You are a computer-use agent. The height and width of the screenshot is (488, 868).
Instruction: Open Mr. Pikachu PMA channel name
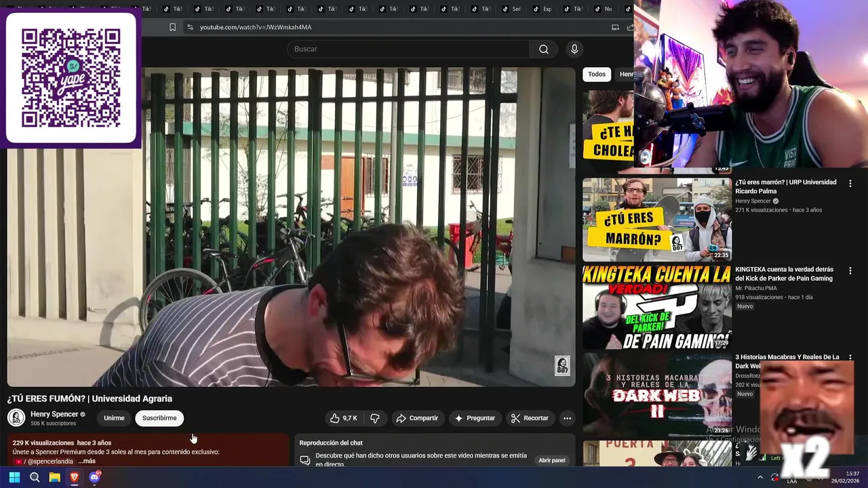(756, 288)
